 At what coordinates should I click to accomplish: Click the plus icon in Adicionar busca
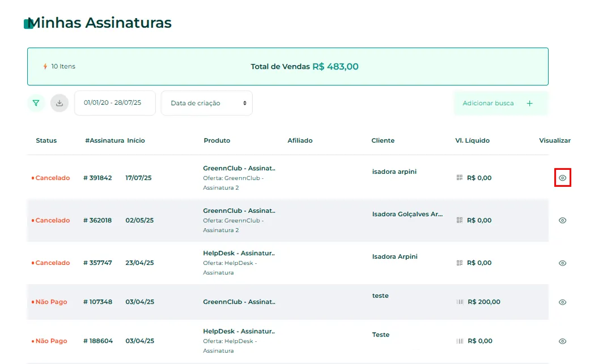[x=530, y=103]
